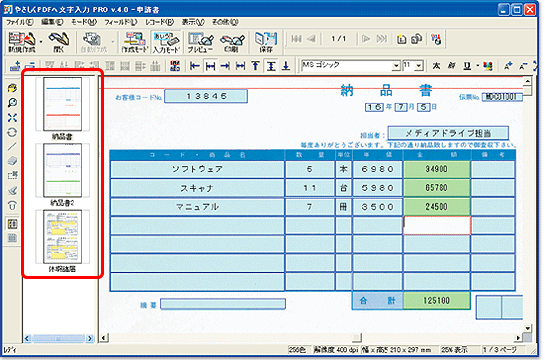This screenshot has height=360, width=545.
Task: Click the document vertical scrollbar down arrow
Action: click(528, 328)
